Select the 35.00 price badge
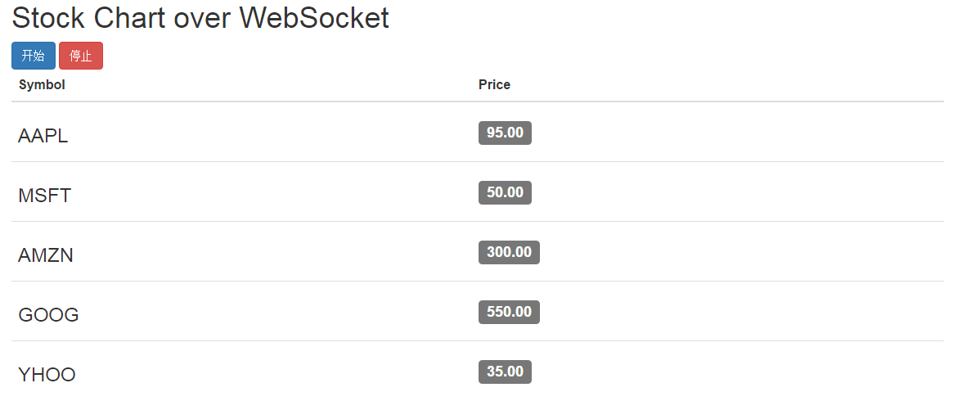This screenshot has width=980, height=401. point(505,372)
